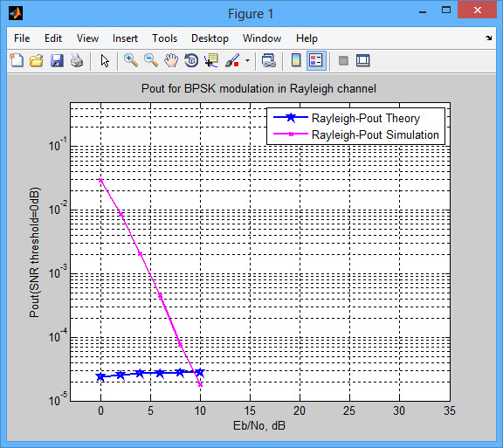
Task: Open the Tools menu
Action: [x=164, y=38]
